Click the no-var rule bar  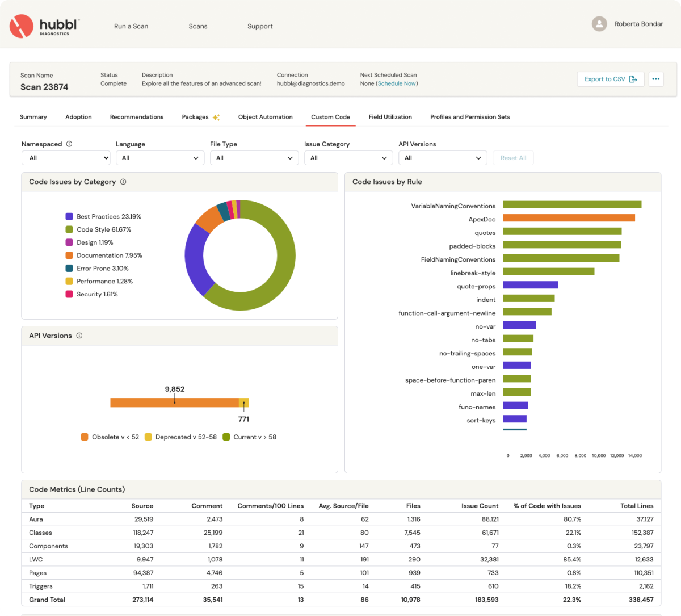[x=519, y=325]
